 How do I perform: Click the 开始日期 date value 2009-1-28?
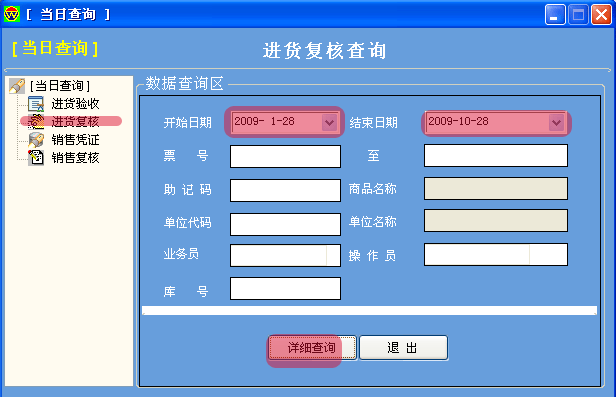coord(264,121)
